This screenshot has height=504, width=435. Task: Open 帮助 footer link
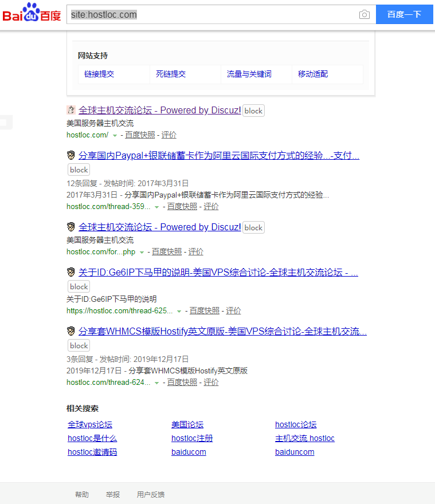[x=82, y=495]
